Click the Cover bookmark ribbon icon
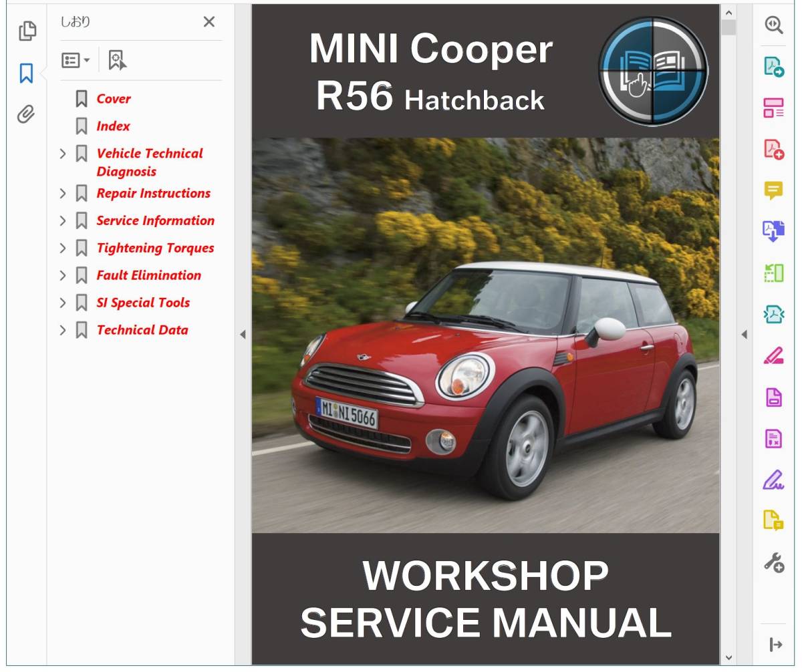This screenshot has height=672, width=802. (82, 99)
